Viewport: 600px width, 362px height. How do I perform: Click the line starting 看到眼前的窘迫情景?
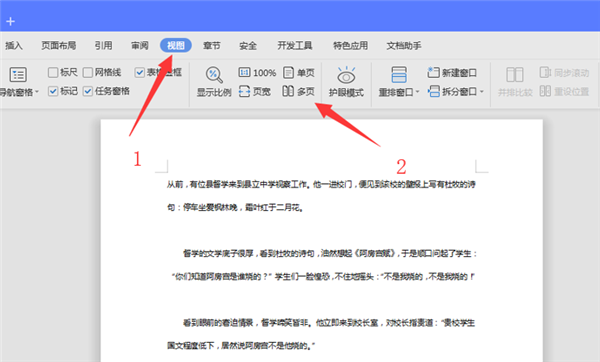tap(329, 323)
